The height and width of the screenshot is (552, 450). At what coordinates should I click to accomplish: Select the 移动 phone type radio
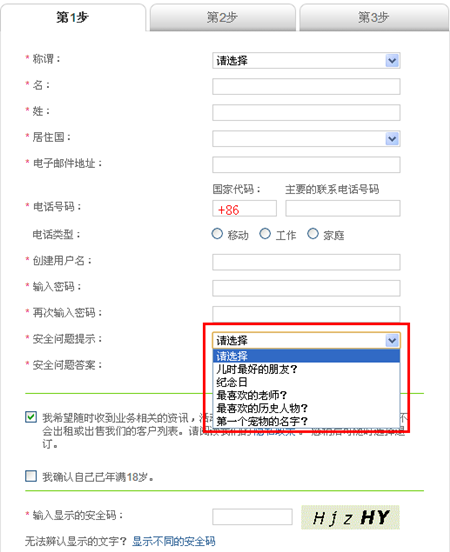[x=217, y=234]
